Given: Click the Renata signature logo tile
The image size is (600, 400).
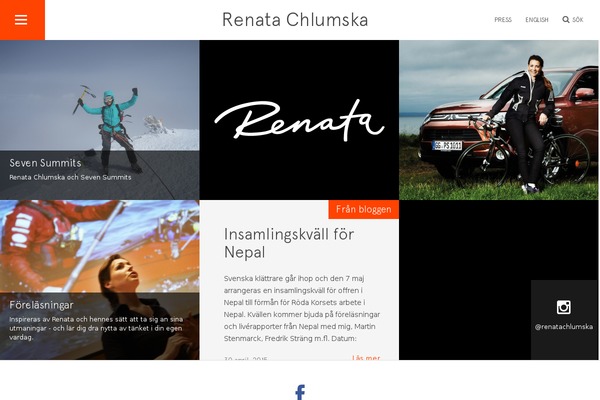Looking at the screenshot, I should coord(299,120).
